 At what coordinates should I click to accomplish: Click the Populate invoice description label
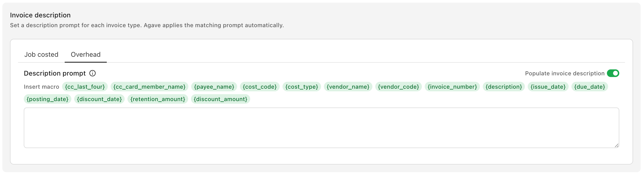click(x=565, y=73)
